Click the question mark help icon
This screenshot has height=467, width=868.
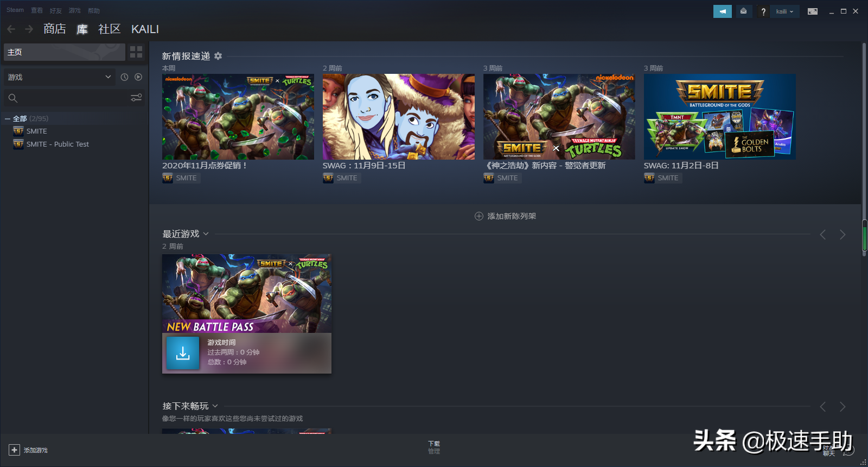coord(763,11)
